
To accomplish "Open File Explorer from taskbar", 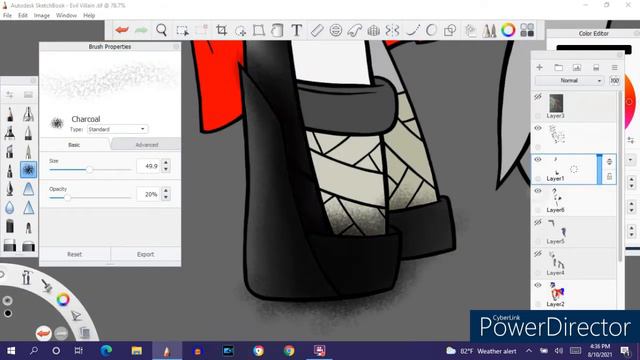I will click(136, 351).
